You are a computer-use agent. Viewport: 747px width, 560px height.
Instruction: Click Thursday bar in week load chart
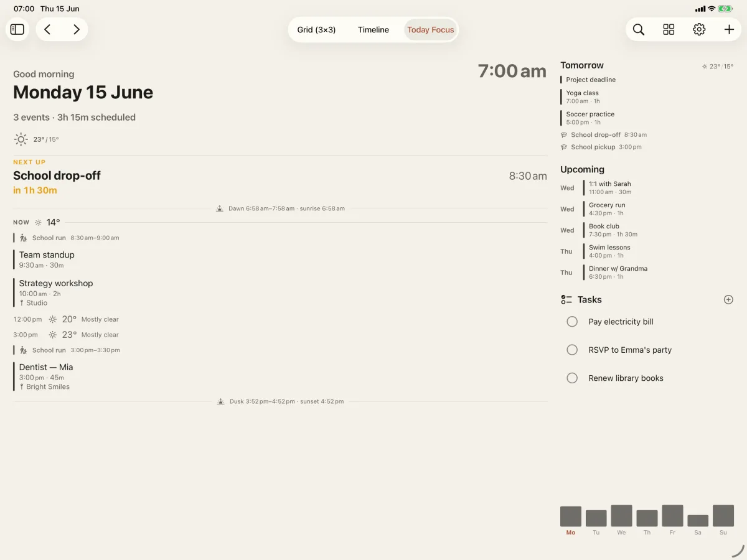647,518
